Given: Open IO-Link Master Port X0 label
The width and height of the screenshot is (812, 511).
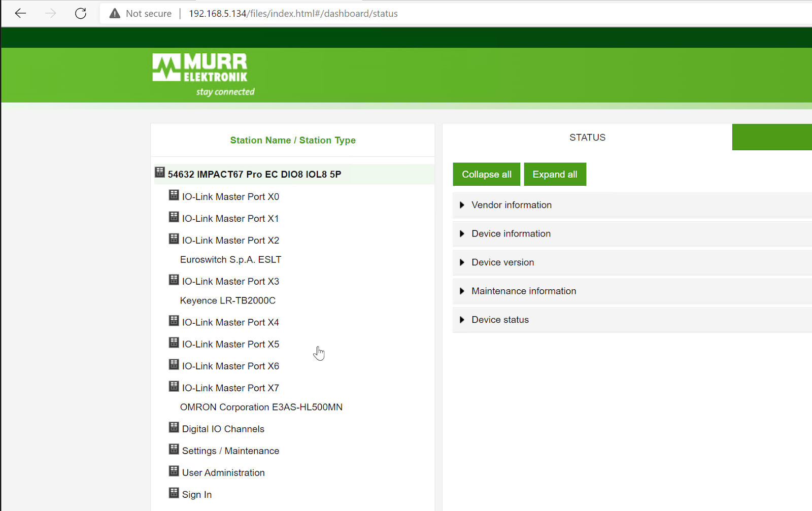Looking at the screenshot, I should (230, 197).
